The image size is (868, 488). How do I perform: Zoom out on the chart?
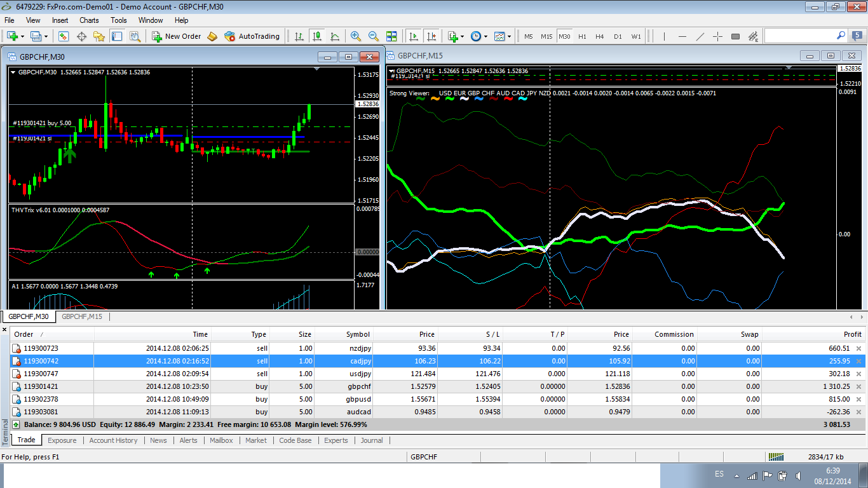coord(374,36)
